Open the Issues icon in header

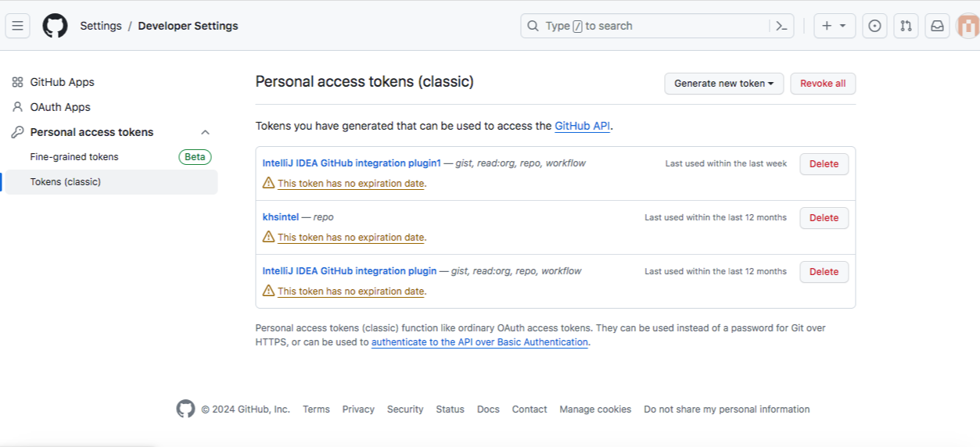(x=874, y=26)
